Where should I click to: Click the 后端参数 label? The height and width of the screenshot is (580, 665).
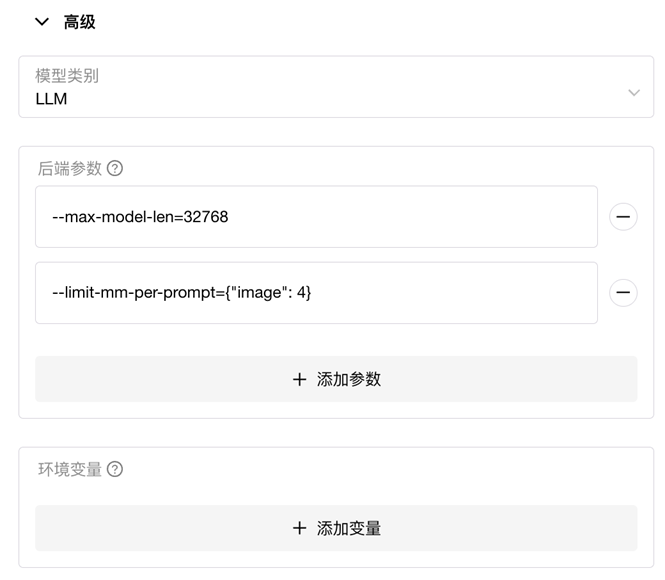(70, 168)
